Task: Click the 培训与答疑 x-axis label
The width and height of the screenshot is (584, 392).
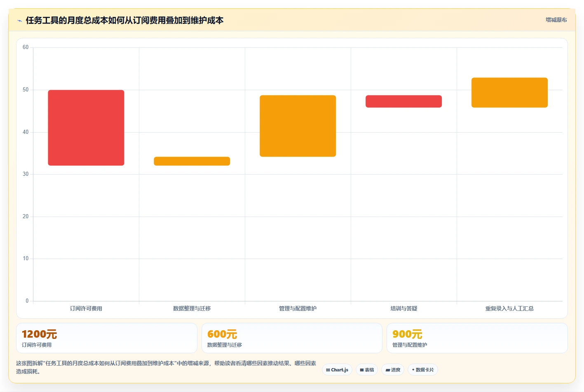Action: 404,308
